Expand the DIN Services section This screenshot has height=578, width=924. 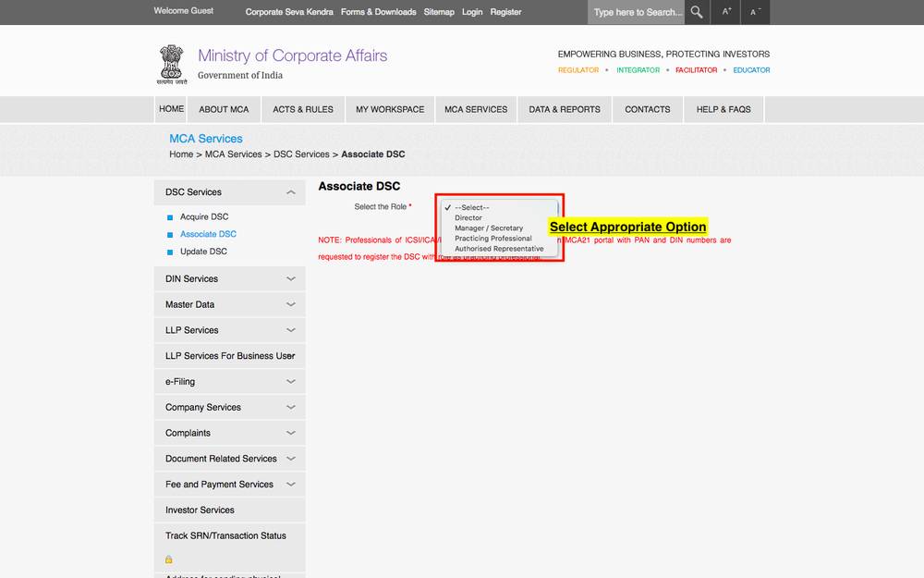click(230, 279)
